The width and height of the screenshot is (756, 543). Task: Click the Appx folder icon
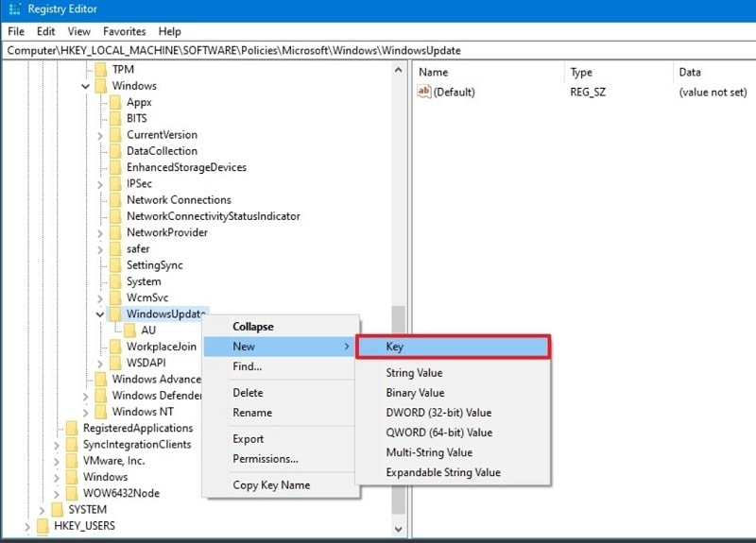coord(115,102)
